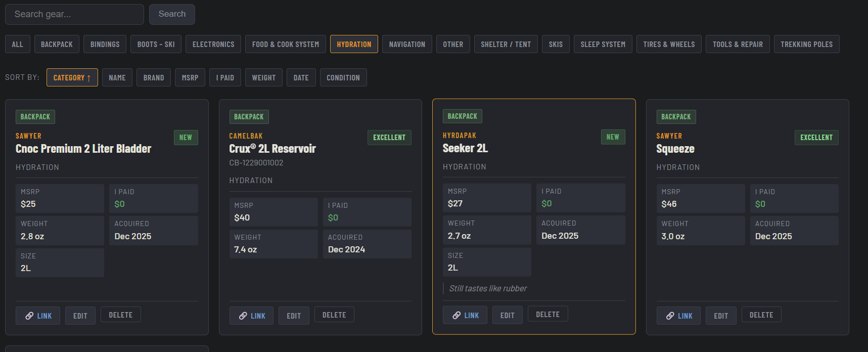
Task: Filter by ELECTRONICS category
Action: pyautogui.click(x=213, y=44)
